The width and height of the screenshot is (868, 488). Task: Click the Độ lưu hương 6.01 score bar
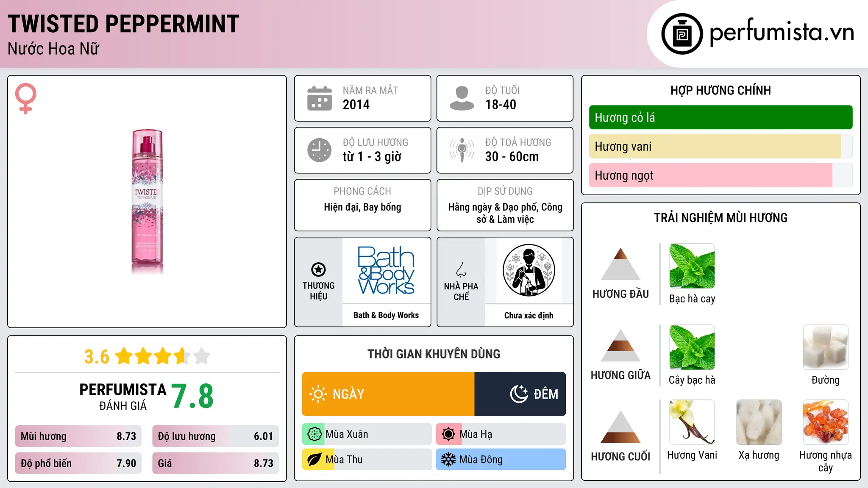point(216,436)
